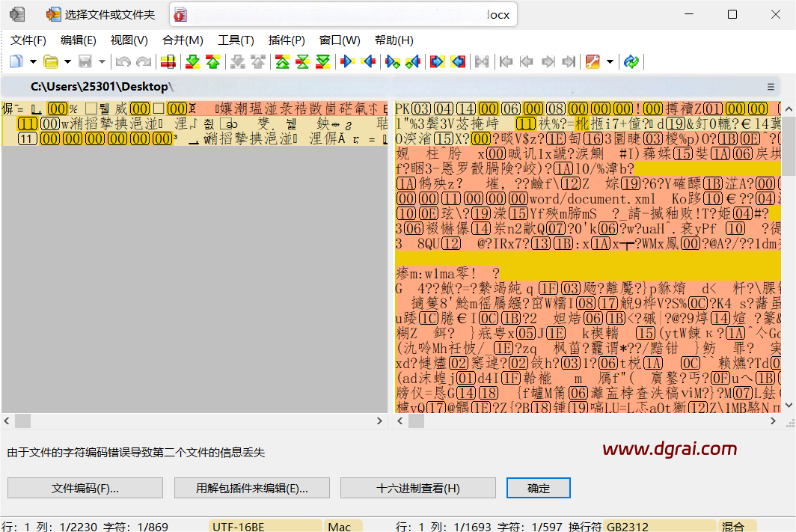
Task: Go to previous difference (green up arrow)
Action: (212, 61)
